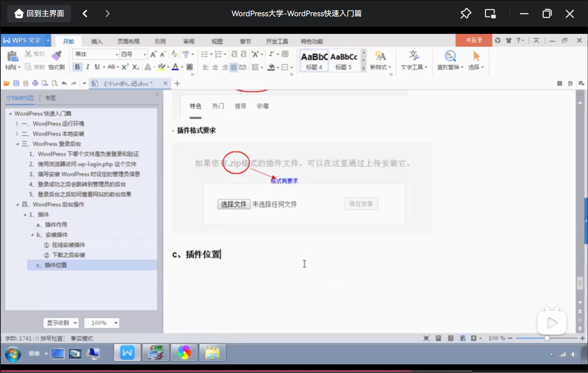The image size is (588, 373).
Task: Open the 页面布局 ribbon tab
Action: 128,41
